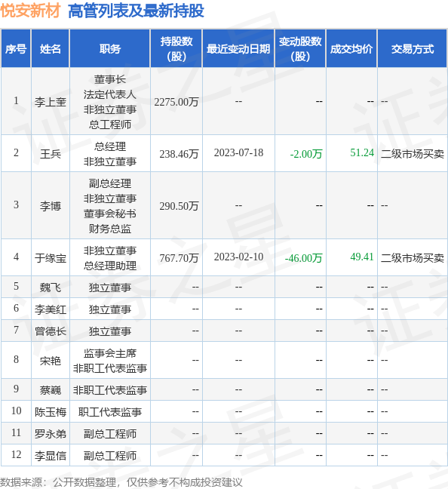Viewport: 448px width, 489px height.
Task: Select the name 宋艳
Action: pyautogui.click(x=51, y=361)
